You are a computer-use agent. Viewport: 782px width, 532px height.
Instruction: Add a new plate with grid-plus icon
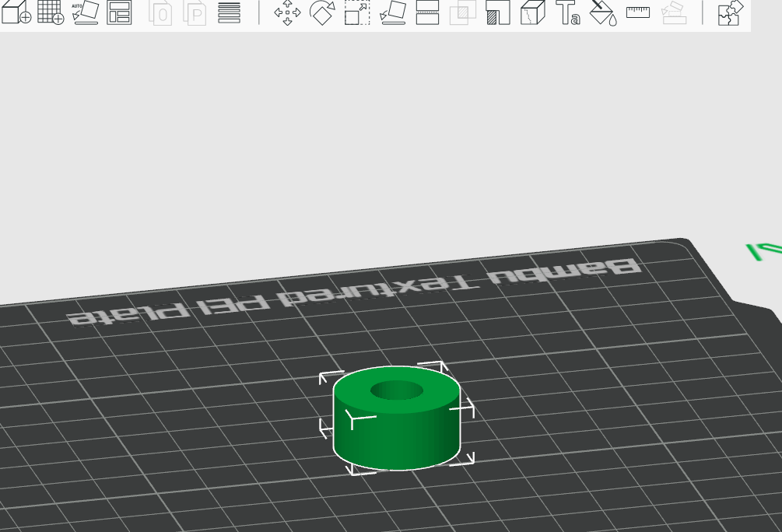[51, 12]
